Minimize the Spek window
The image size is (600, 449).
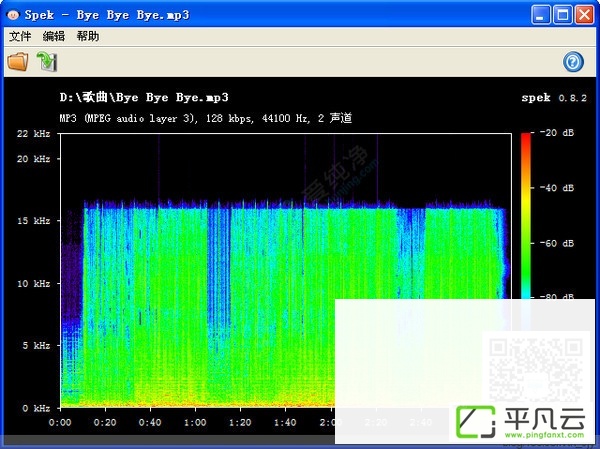(x=540, y=15)
